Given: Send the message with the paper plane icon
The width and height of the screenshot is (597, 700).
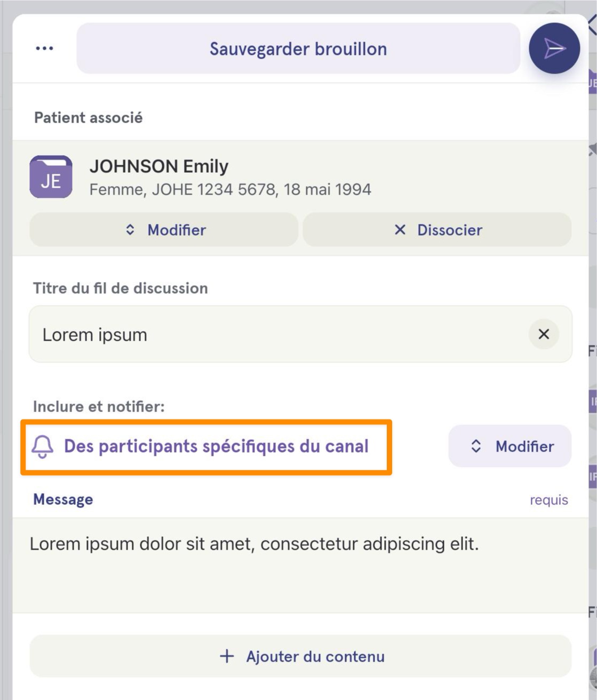Looking at the screenshot, I should [x=554, y=49].
